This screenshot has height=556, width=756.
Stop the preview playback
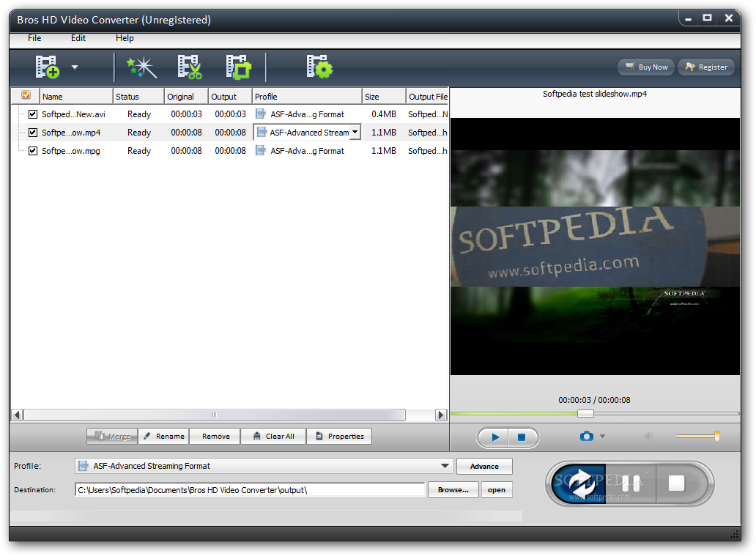(522, 437)
